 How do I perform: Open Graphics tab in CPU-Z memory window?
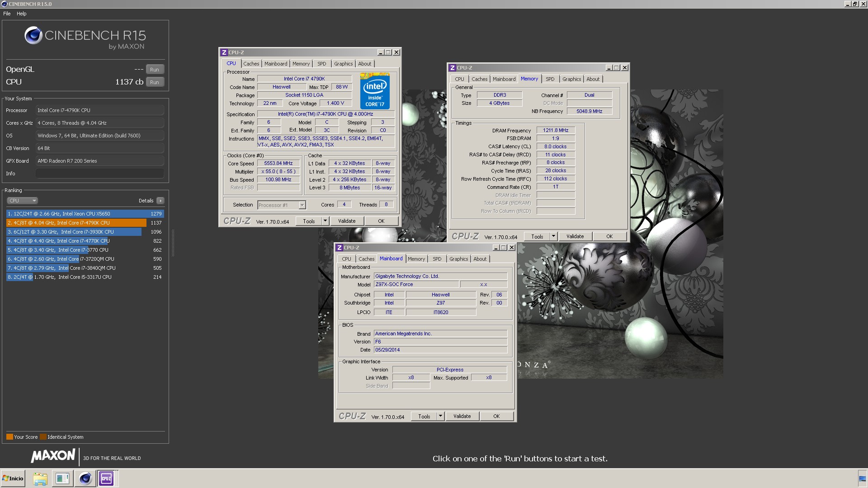click(571, 79)
